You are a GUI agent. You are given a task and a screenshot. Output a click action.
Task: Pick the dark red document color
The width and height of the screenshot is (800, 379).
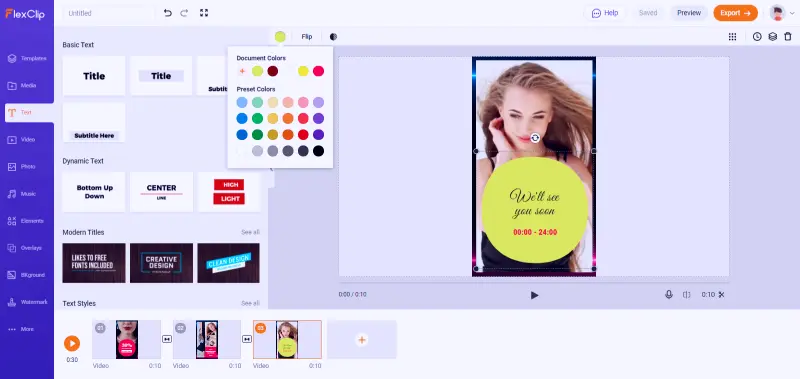coord(273,71)
